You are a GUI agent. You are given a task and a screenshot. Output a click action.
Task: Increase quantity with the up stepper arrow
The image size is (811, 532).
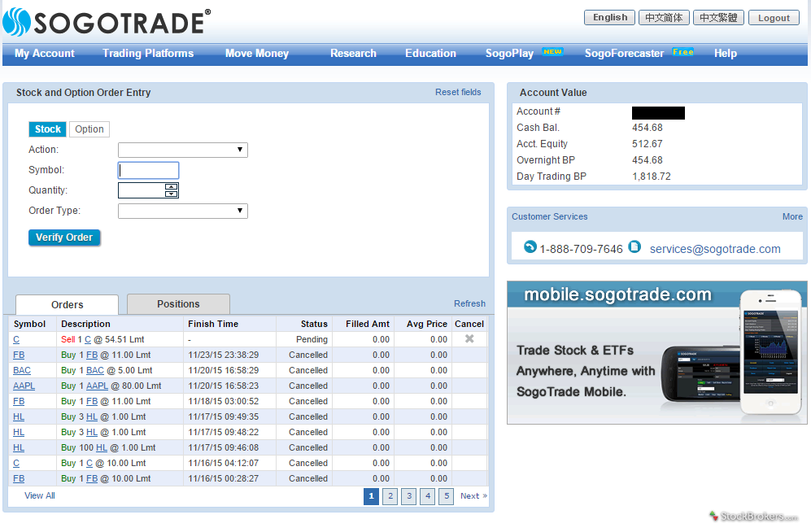171,186
